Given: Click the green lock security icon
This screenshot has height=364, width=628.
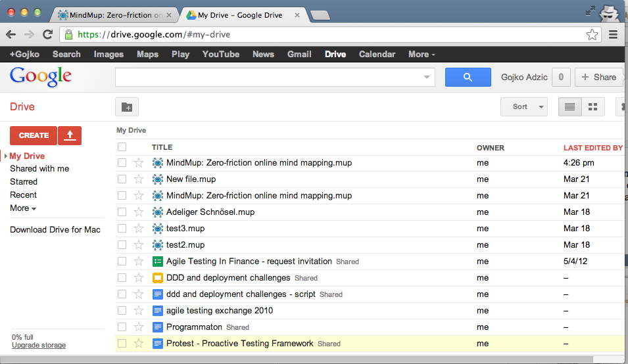Looking at the screenshot, I should point(68,34).
